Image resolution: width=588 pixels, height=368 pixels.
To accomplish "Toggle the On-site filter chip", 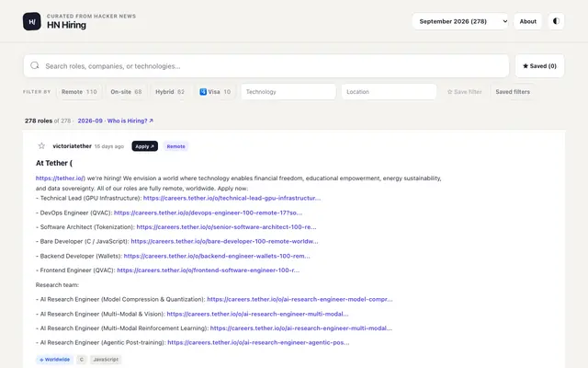I will pos(126,92).
